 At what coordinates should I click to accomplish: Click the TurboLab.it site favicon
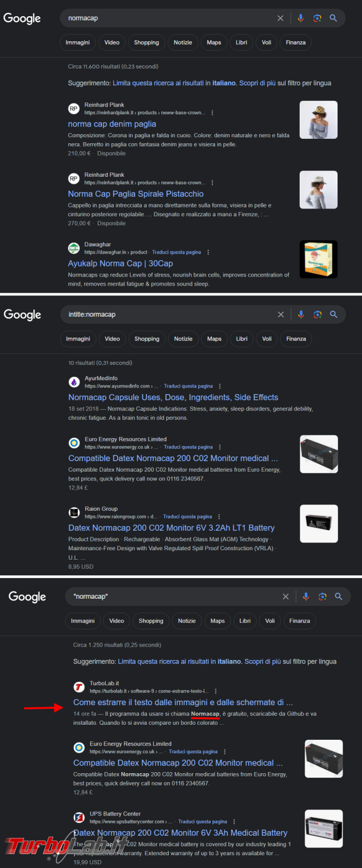pyautogui.click(x=79, y=687)
